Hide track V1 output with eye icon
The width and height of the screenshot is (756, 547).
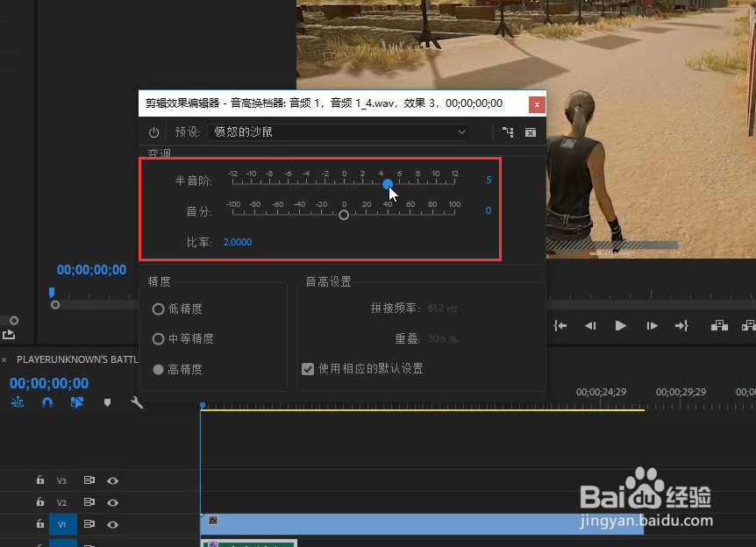[x=113, y=524]
